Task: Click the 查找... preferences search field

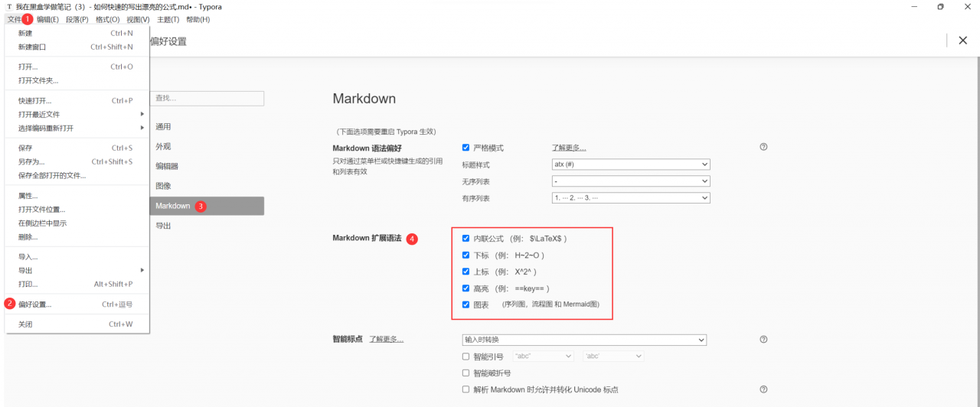Action: pyautogui.click(x=207, y=98)
